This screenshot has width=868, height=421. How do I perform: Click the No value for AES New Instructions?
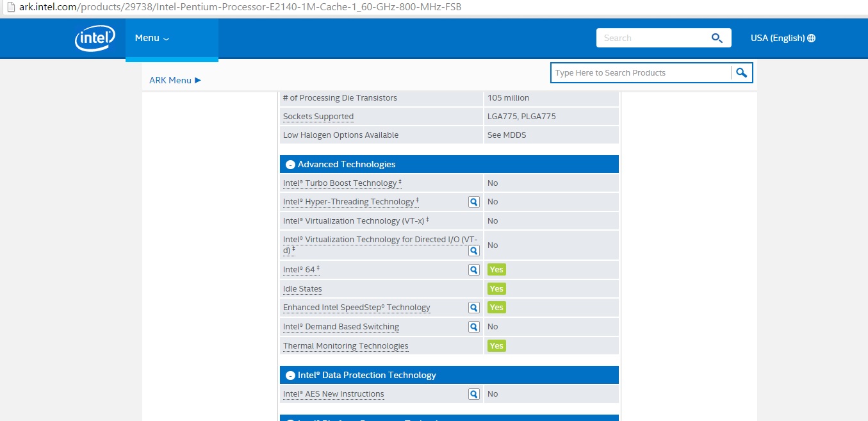click(493, 394)
